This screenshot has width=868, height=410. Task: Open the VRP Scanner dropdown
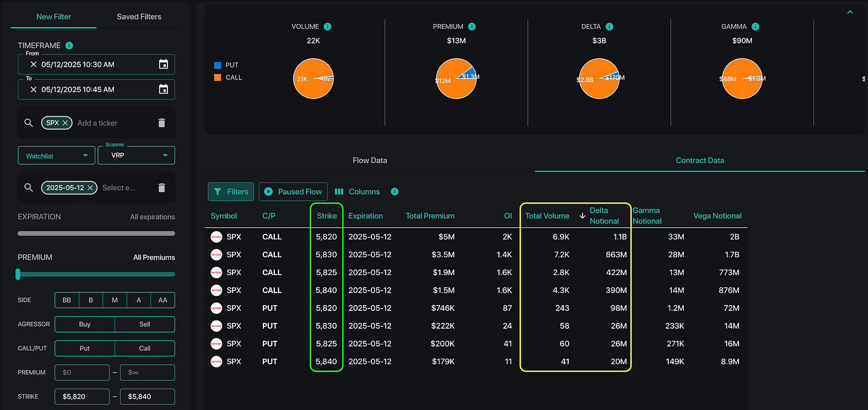(136, 156)
